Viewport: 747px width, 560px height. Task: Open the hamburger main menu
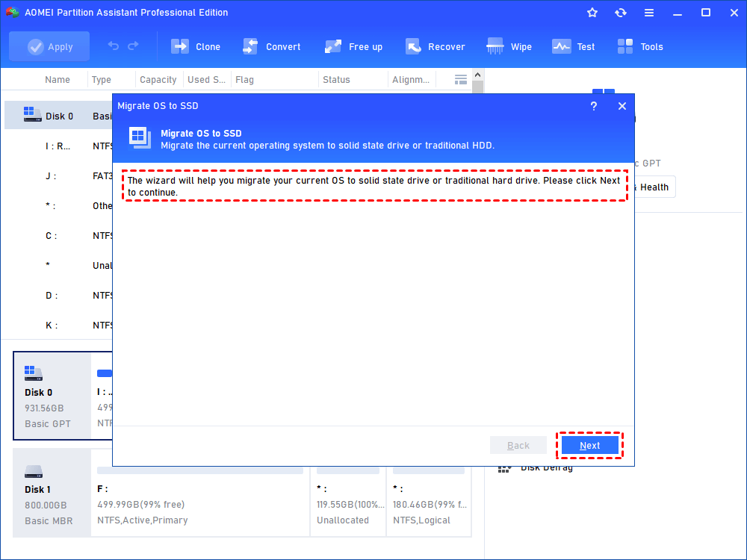649,12
